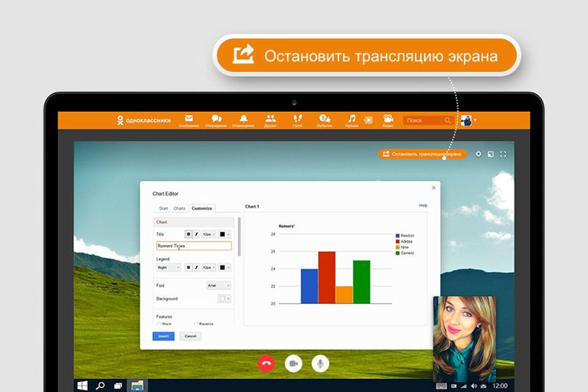Image resolution: width=588 pixels, height=392 pixels.
Task: Open the Legend position dropdown
Action: (x=168, y=267)
